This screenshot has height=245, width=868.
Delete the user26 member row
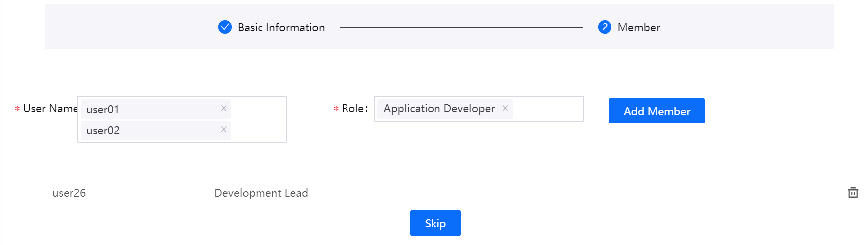853,193
